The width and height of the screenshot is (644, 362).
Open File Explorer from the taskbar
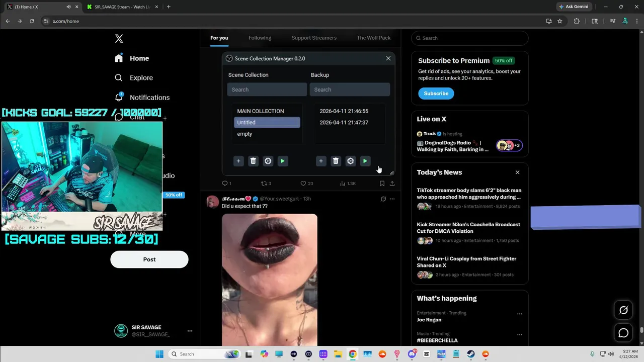(338, 354)
